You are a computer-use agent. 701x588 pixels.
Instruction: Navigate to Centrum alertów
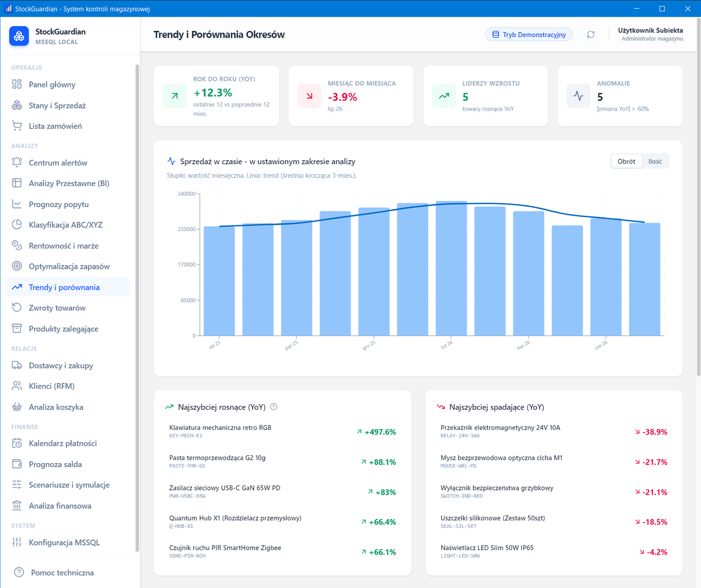(x=67, y=162)
